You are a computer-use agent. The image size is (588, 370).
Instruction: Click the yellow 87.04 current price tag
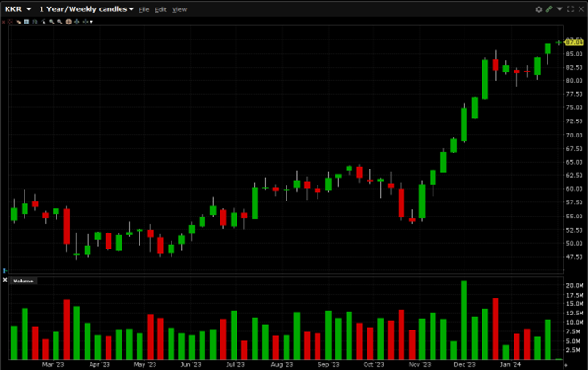point(574,42)
